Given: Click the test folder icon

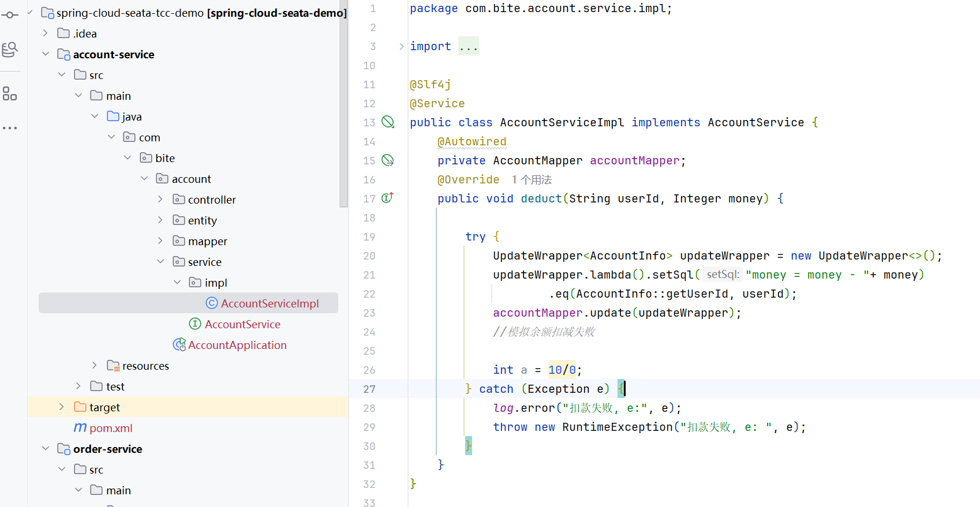Looking at the screenshot, I should (x=96, y=386).
